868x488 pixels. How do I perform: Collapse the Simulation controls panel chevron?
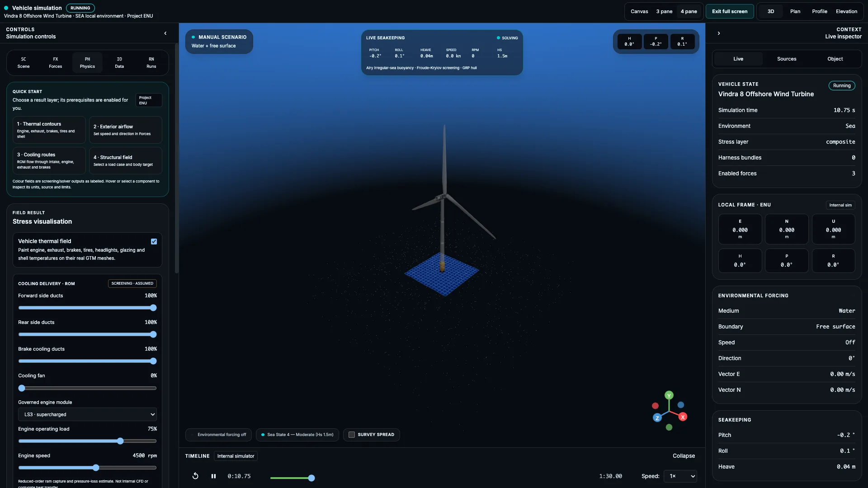point(165,33)
